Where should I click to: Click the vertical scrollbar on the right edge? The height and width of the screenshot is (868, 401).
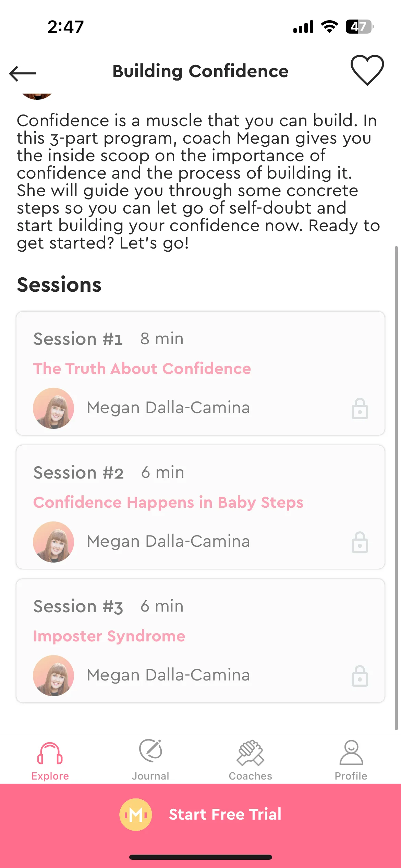(x=397, y=488)
